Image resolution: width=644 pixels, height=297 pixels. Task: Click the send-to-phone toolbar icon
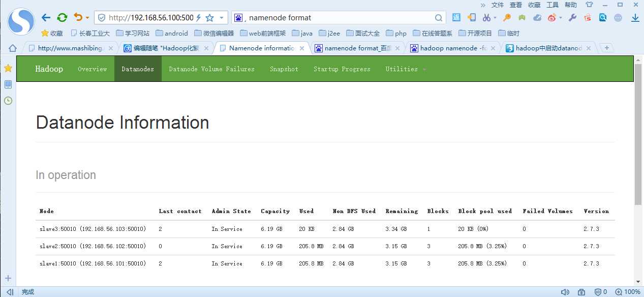point(472,17)
